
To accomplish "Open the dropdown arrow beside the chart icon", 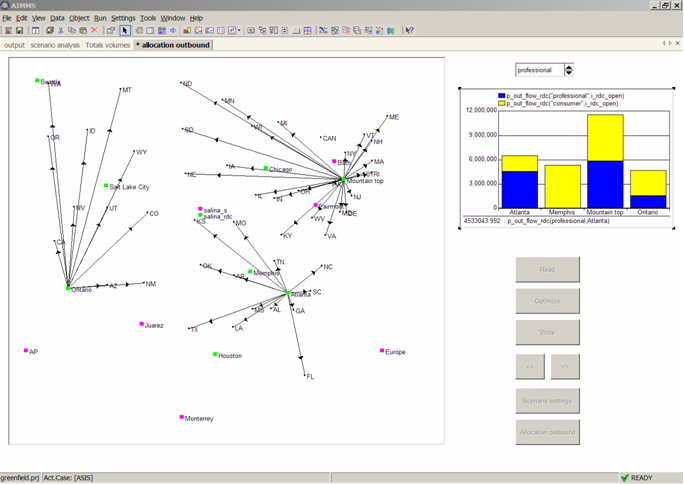I will (239, 30).
